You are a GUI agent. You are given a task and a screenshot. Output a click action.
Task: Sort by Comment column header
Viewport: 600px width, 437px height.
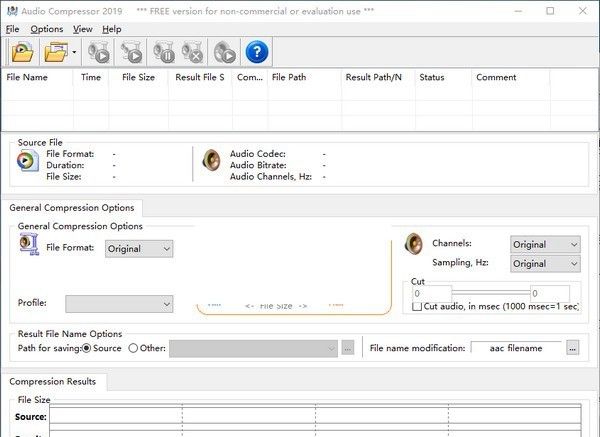pos(511,77)
